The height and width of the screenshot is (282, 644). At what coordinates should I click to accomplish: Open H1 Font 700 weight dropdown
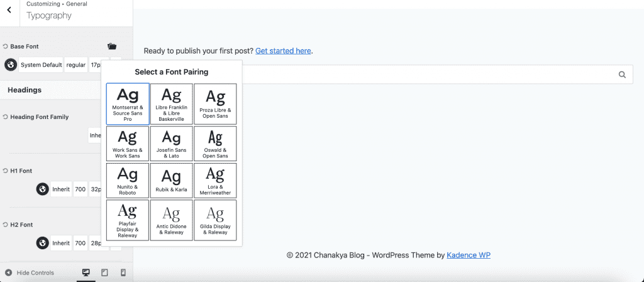pos(80,189)
